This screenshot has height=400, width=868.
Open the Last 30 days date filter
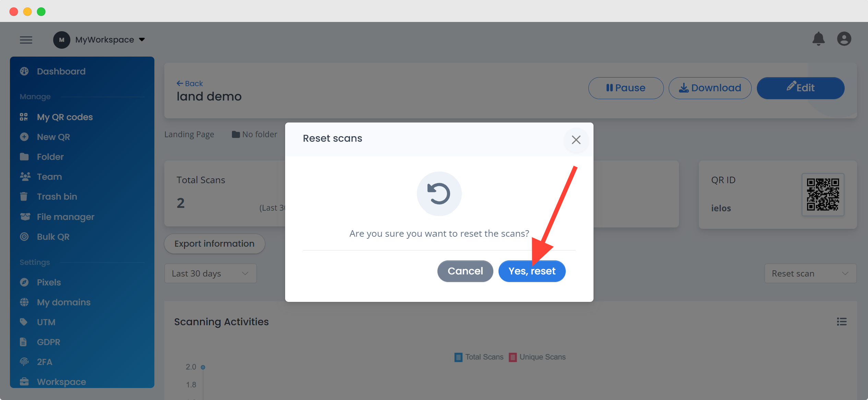tap(210, 273)
